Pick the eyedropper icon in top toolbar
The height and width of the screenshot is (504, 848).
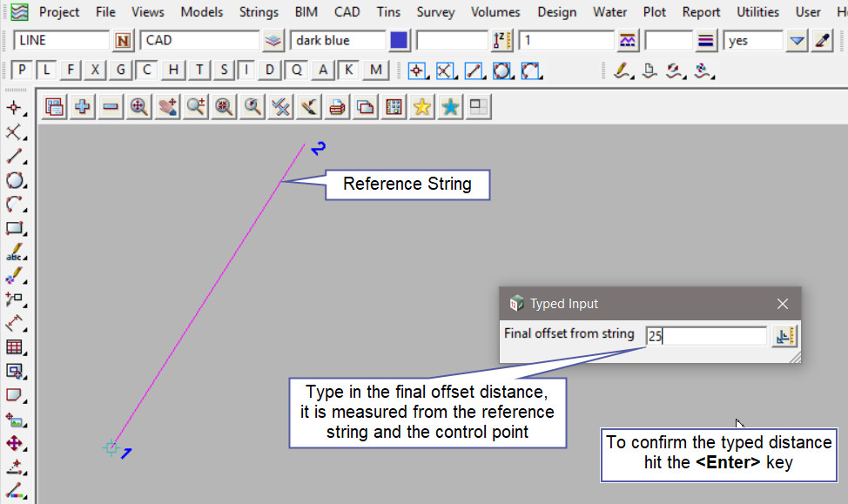[x=822, y=41]
